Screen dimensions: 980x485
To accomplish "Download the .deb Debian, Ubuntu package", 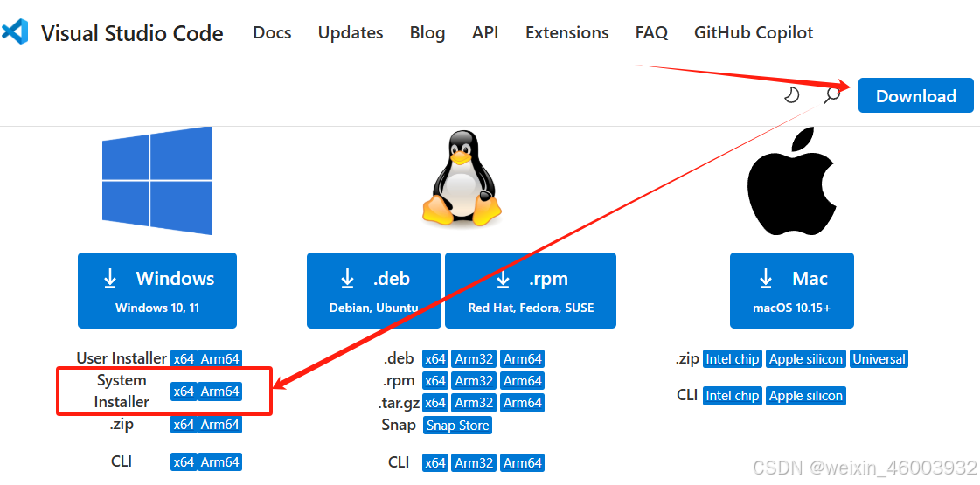I will [x=374, y=290].
